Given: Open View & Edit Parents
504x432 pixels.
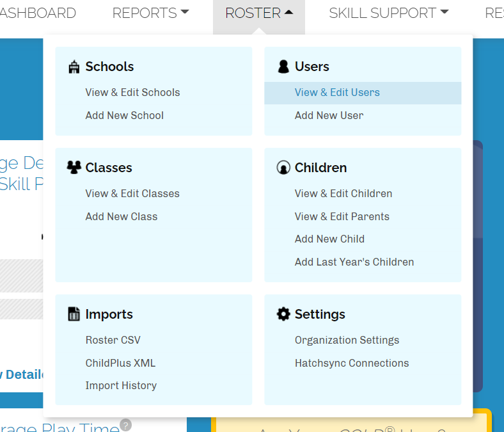Looking at the screenshot, I should (x=342, y=217).
